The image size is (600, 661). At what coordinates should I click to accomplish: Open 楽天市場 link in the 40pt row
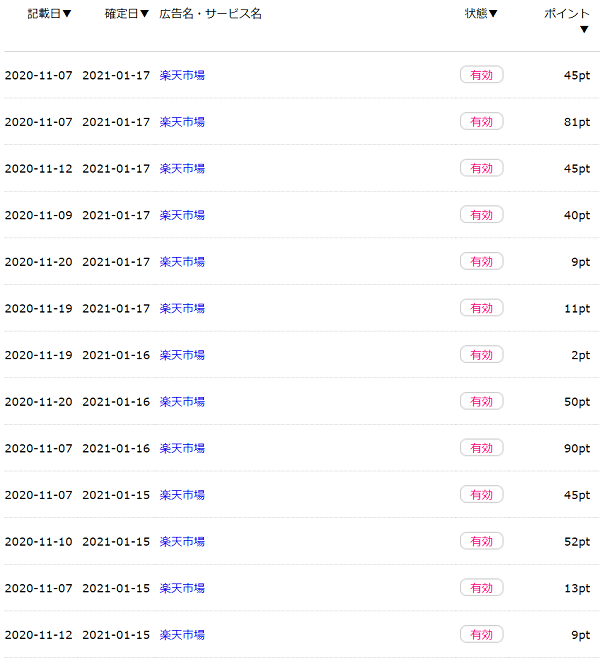pos(182,215)
